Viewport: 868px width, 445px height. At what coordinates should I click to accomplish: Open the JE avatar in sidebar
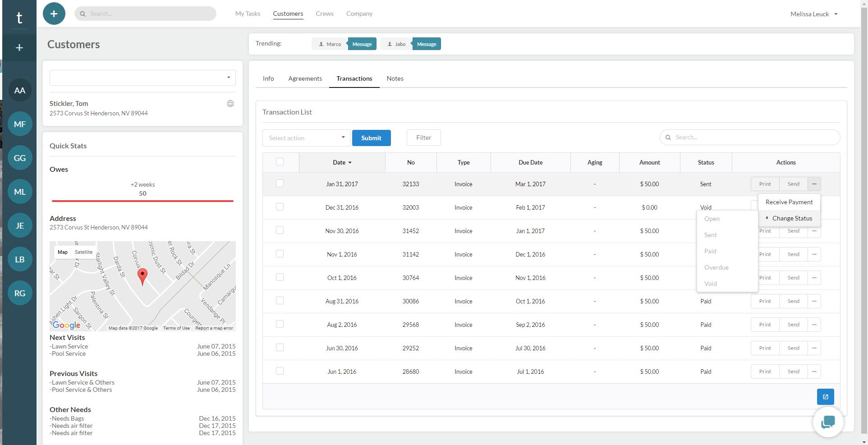20,225
